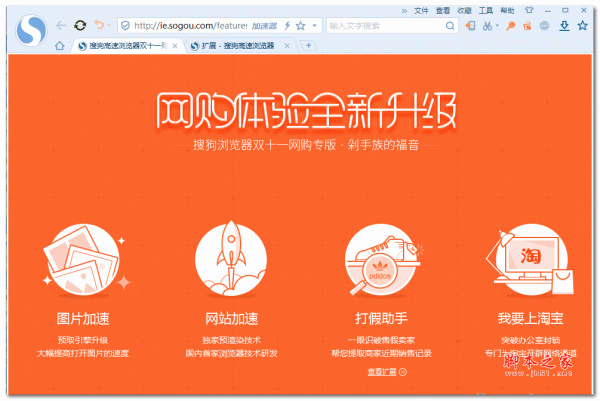
Task: Expand the screenshot tool dropdown arrow
Action: coord(497,26)
